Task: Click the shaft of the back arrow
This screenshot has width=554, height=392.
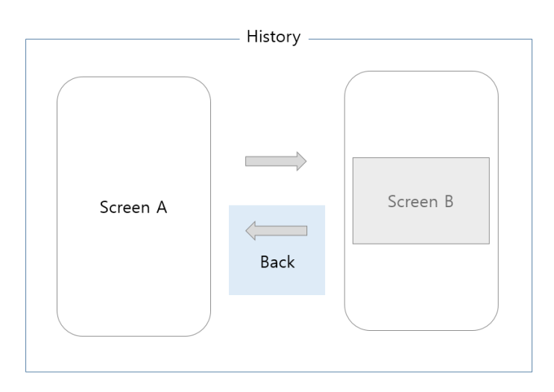Action: (x=281, y=230)
